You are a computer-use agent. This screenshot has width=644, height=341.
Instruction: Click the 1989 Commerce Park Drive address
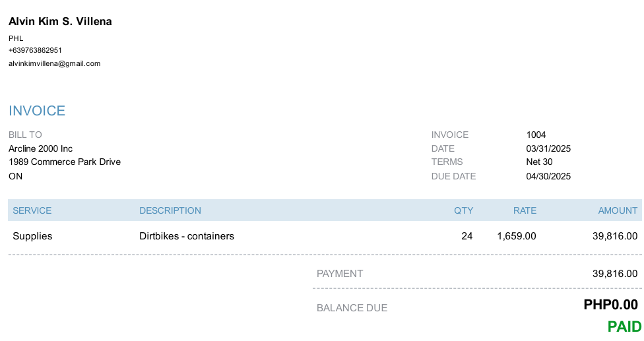coord(65,162)
